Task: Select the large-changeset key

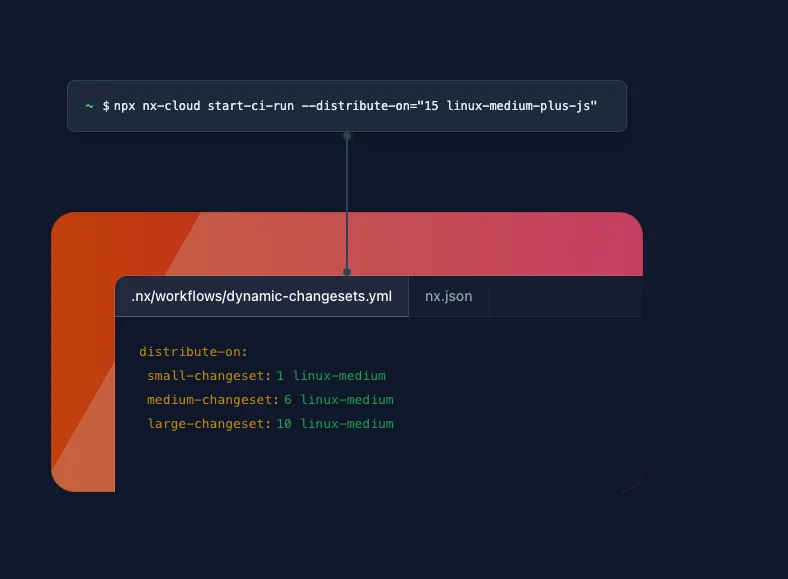Action: [208, 424]
